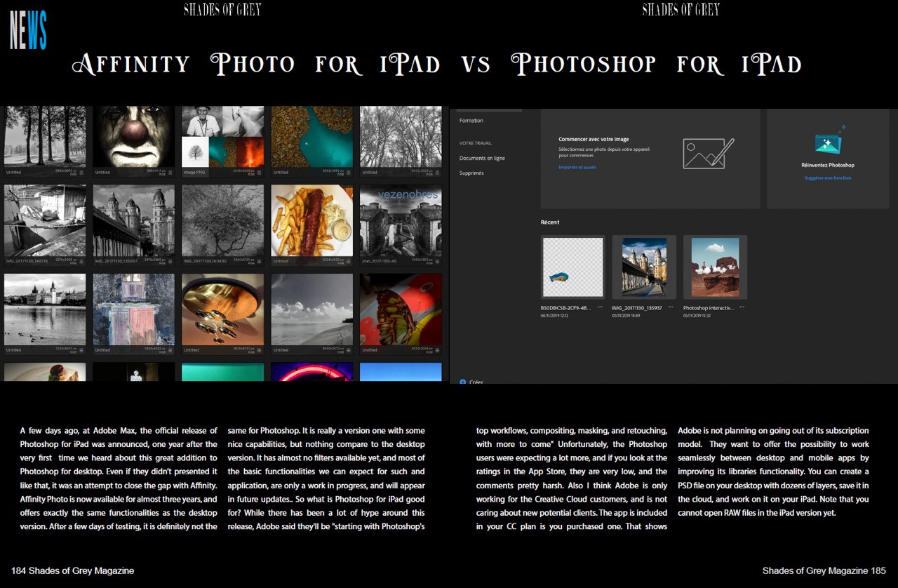Image resolution: width=898 pixels, height=588 pixels.
Task: Open the cloudy beach thumbnail
Action: coord(312,309)
